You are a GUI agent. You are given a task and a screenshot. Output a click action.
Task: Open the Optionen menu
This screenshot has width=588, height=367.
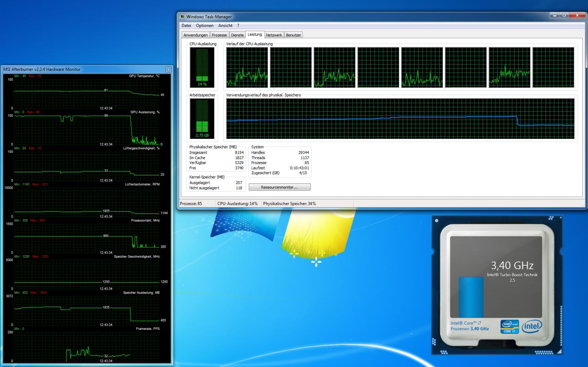pos(205,26)
